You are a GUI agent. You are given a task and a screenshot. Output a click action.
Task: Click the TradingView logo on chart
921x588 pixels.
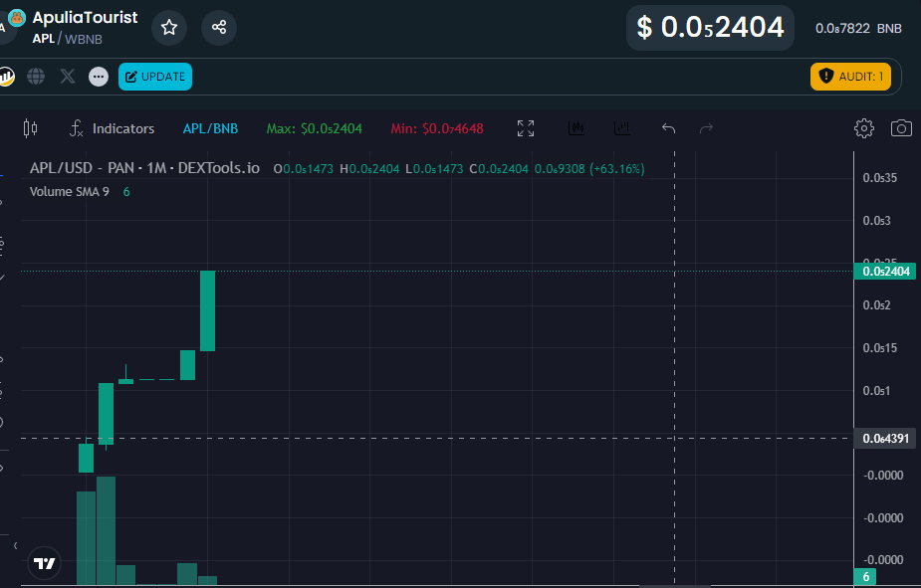click(44, 563)
